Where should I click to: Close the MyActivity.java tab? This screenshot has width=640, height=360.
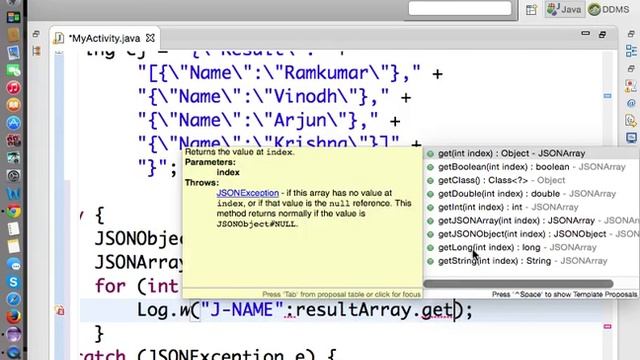coord(150,38)
